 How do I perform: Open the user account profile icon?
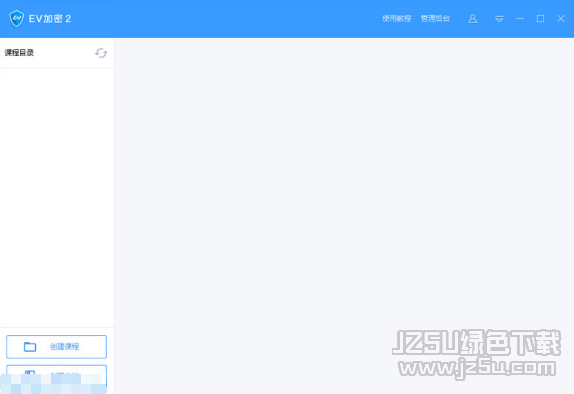click(473, 19)
